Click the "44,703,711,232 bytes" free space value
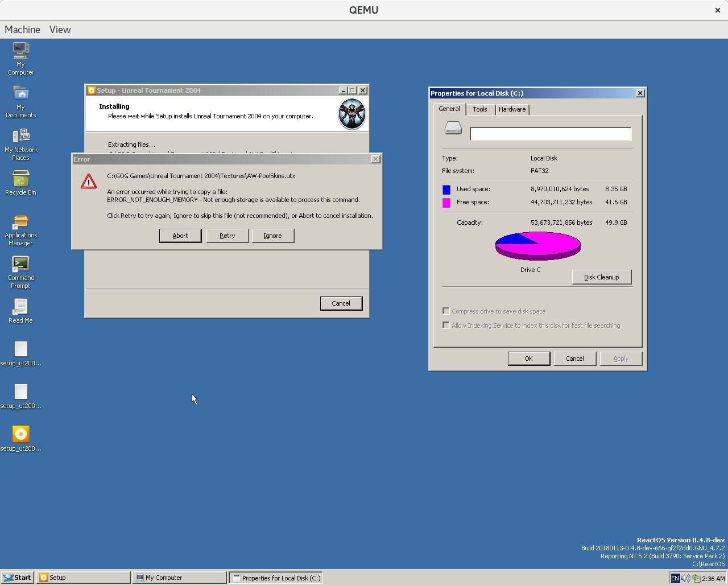Viewport: 728px width, 585px height. [x=561, y=202]
